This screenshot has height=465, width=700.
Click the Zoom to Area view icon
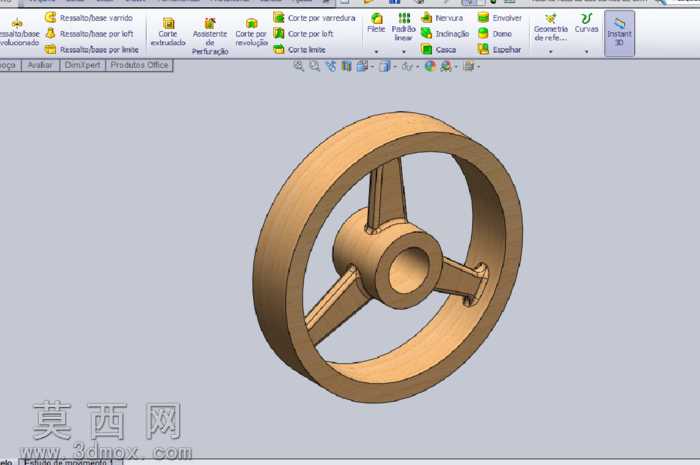point(315,66)
